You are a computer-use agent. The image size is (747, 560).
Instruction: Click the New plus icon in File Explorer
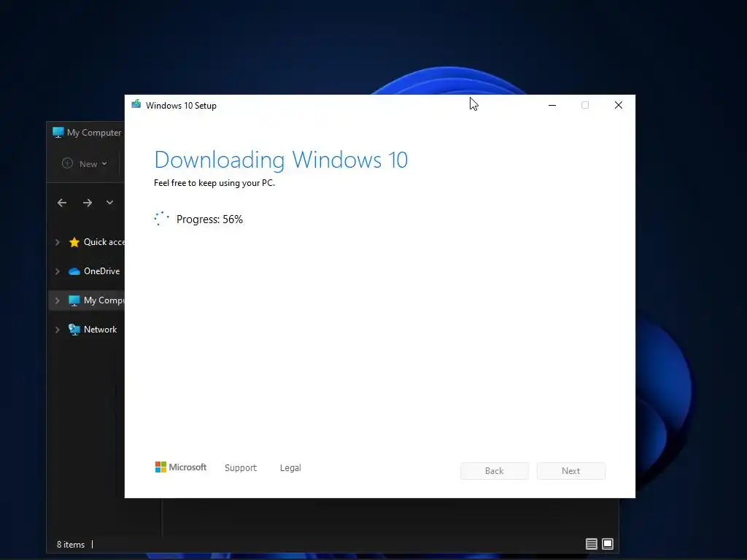coord(68,163)
